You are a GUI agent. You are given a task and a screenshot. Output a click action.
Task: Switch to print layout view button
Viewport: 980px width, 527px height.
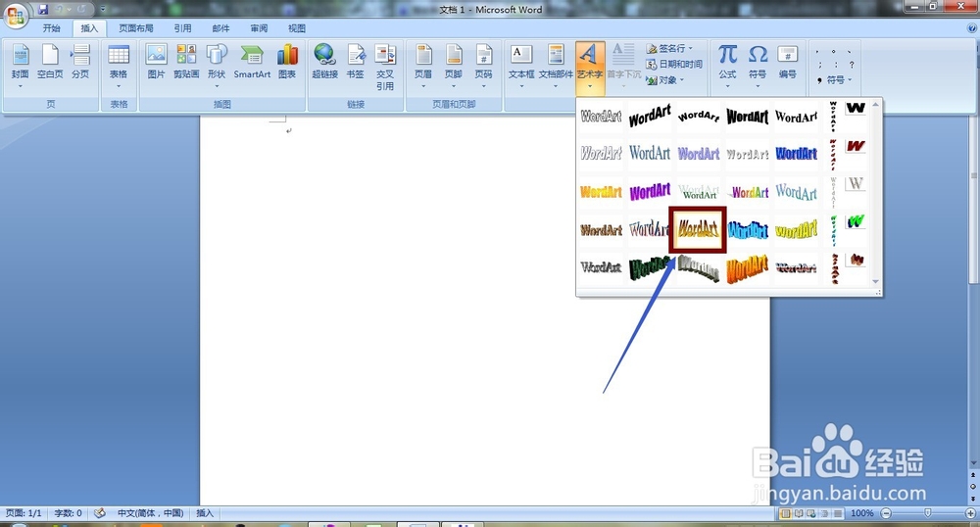coord(786,513)
